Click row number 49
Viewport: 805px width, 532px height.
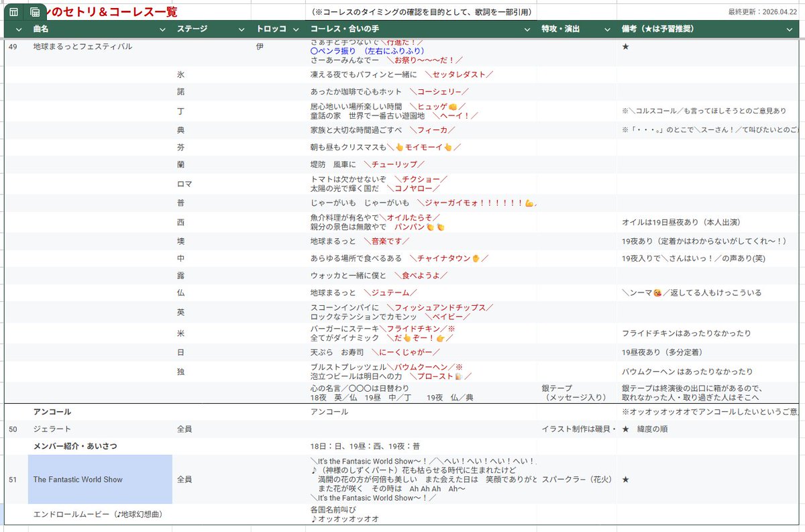13,47
